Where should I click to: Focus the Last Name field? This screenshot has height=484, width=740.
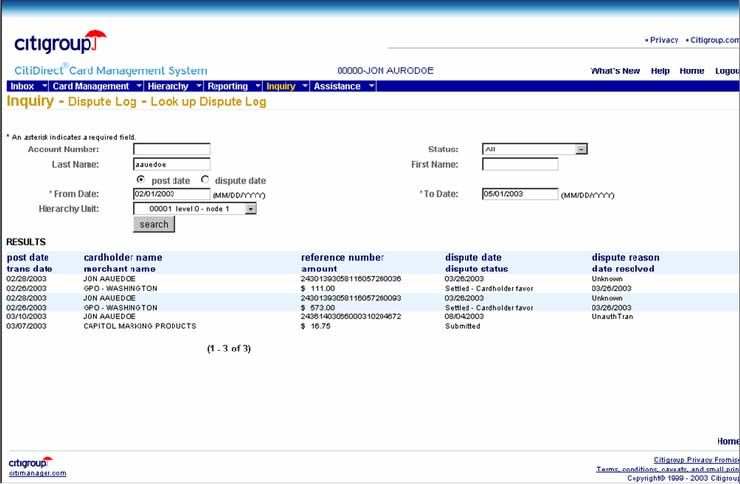pos(172,164)
